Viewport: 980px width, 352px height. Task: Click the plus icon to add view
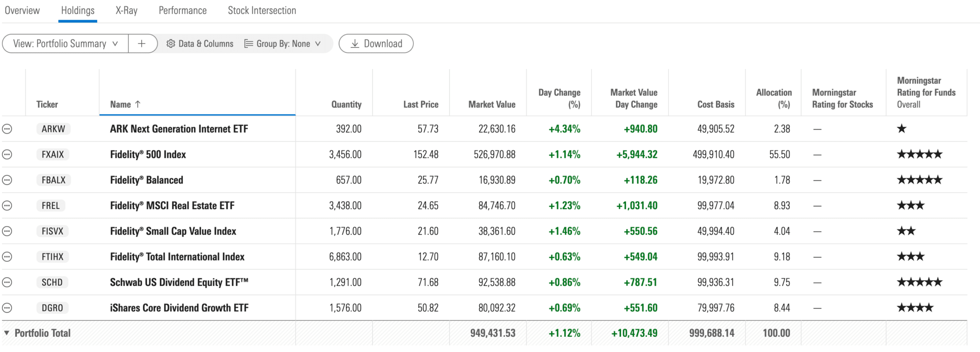pyautogui.click(x=142, y=44)
